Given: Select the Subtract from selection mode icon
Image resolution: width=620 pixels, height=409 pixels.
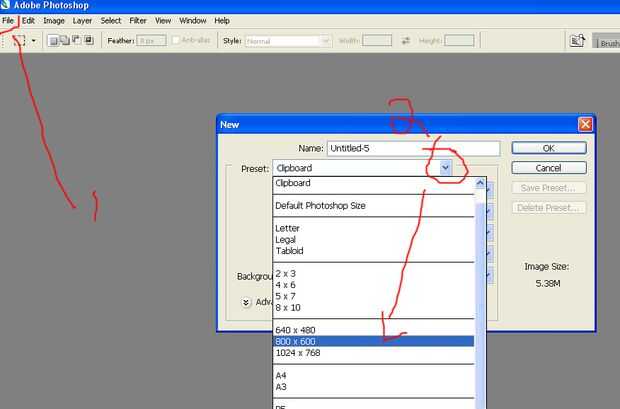Looking at the screenshot, I should (76, 40).
